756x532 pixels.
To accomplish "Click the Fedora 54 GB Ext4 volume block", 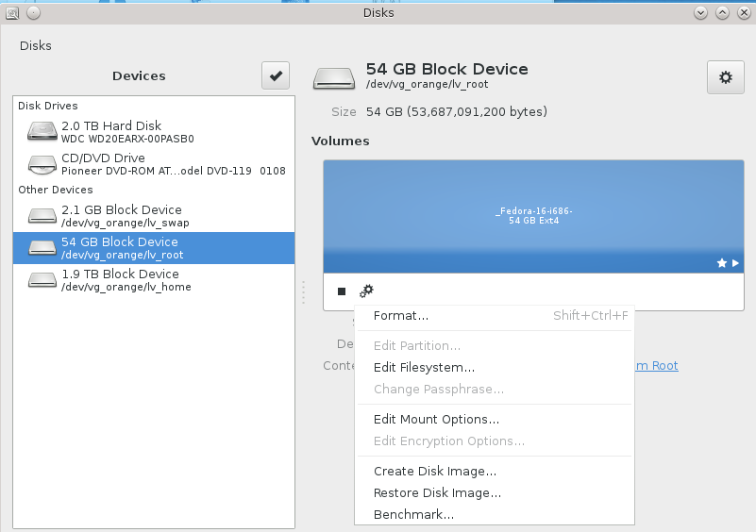I will (x=534, y=216).
